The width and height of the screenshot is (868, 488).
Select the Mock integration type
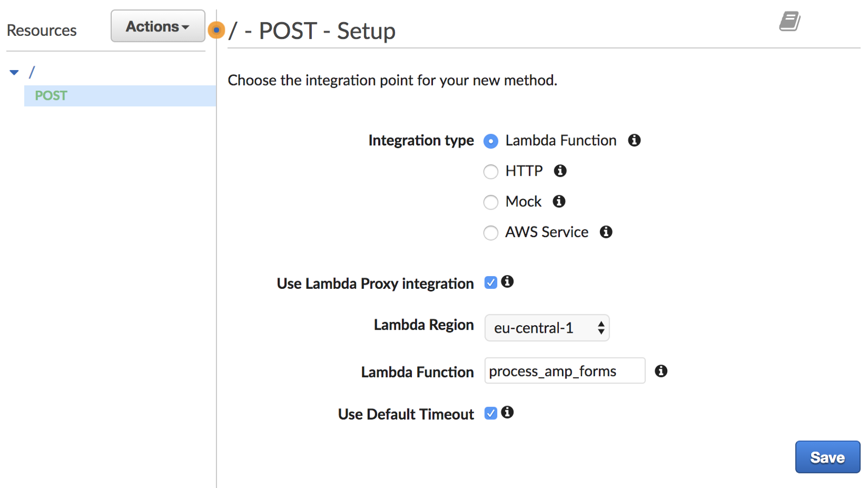click(491, 202)
